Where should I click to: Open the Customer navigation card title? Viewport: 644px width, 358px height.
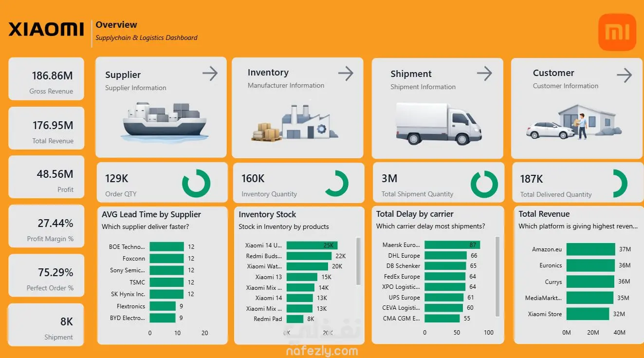coord(553,73)
